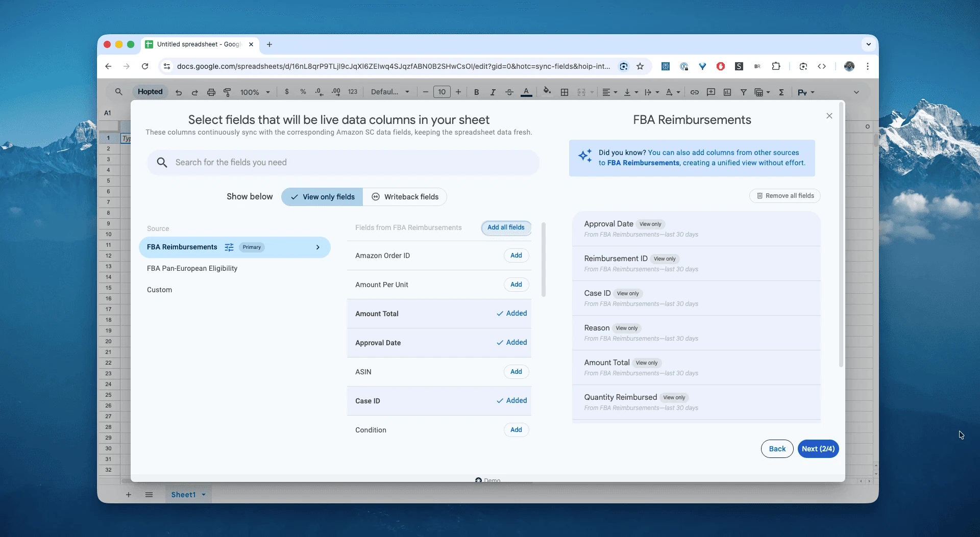Remove the added Approval Date field

click(x=512, y=342)
